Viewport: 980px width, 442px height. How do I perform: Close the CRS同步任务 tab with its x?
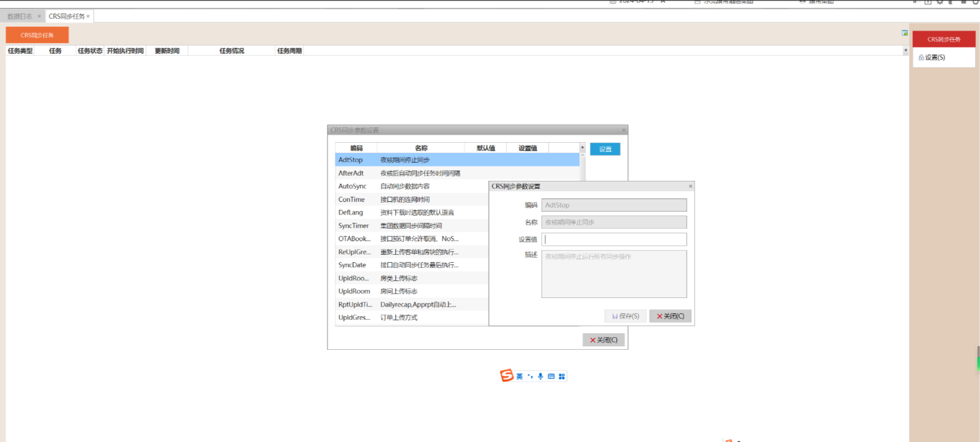[x=88, y=16]
